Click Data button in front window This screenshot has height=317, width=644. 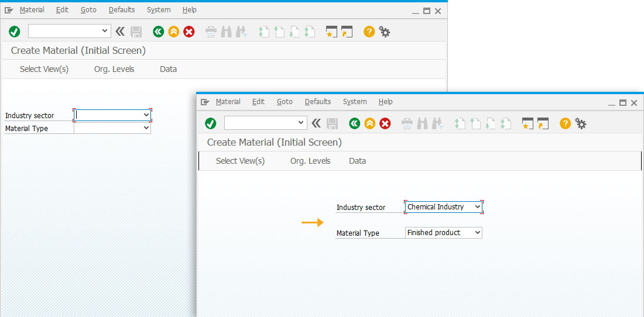(357, 161)
